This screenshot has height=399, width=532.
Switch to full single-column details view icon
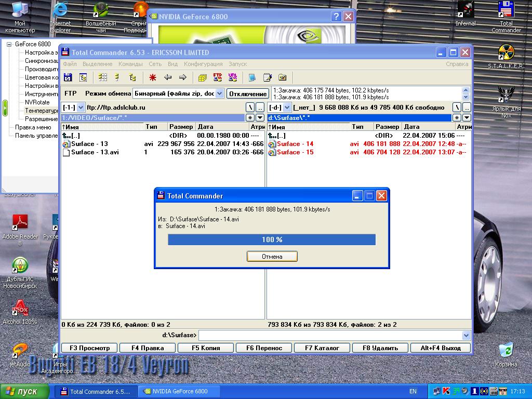(x=117, y=78)
